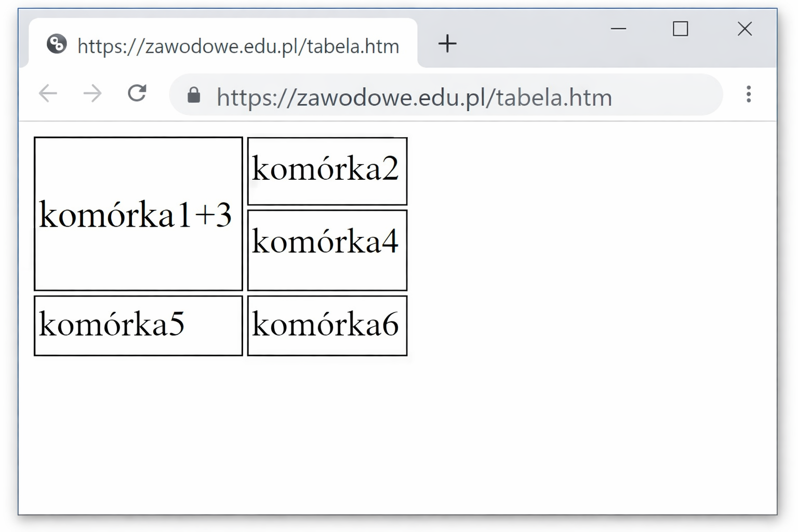Minimize the browser window
The height and width of the screenshot is (532, 798).
(618, 29)
